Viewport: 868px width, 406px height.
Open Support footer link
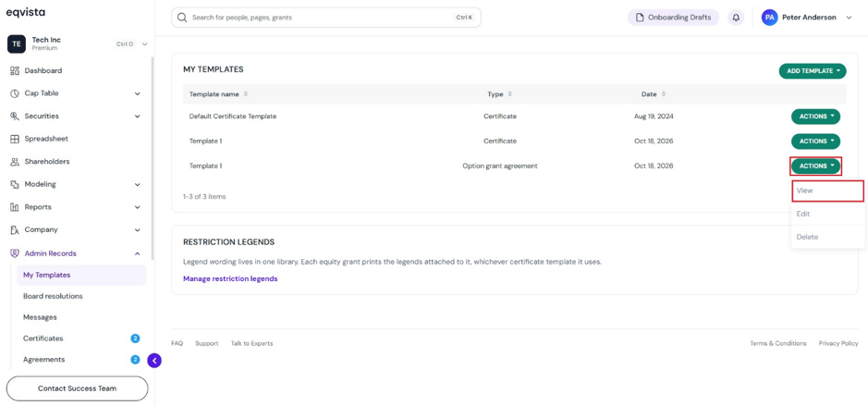[207, 343]
